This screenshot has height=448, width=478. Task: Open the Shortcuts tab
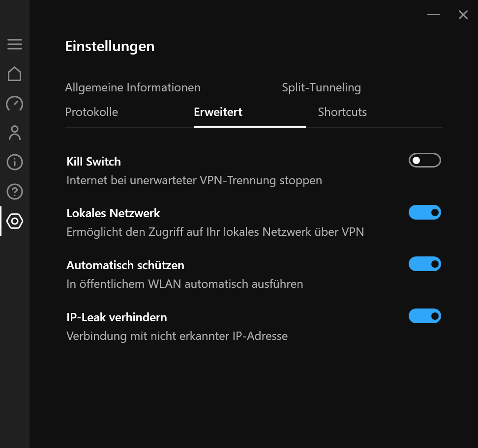[x=342, y=112]
